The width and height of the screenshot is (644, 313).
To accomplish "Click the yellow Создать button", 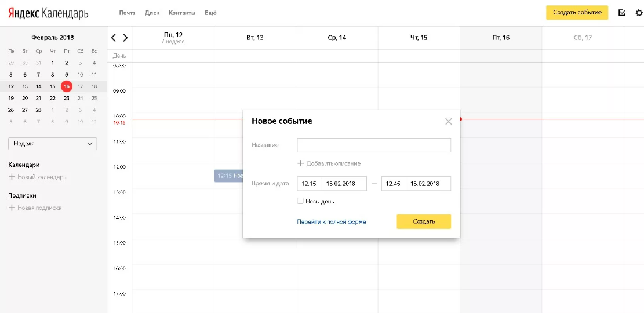I will coord(424,221).
